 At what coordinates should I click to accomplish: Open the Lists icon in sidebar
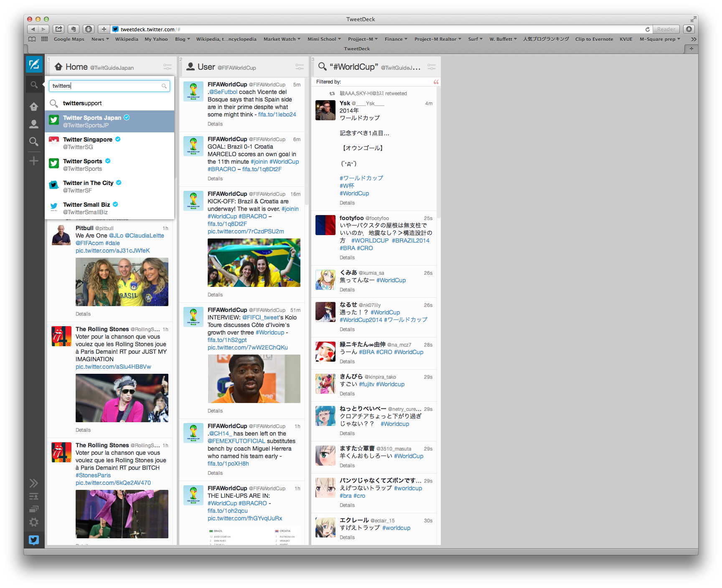(34, 497)
